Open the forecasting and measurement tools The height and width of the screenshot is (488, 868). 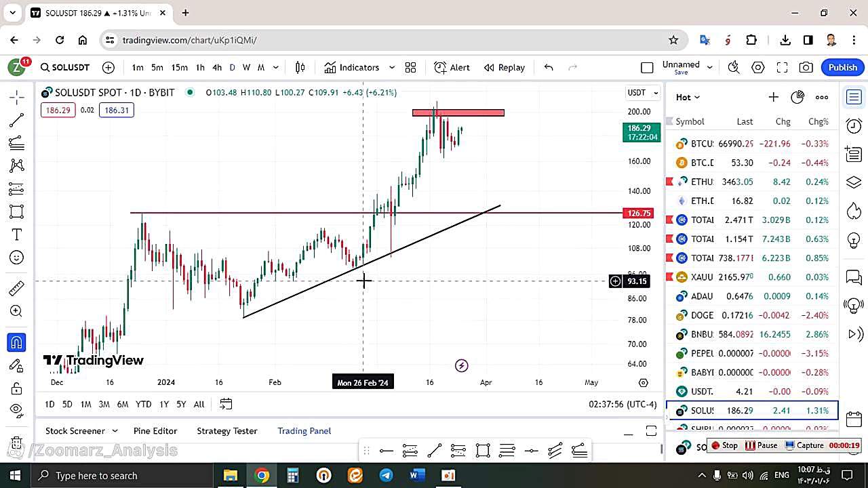(17, 188)
